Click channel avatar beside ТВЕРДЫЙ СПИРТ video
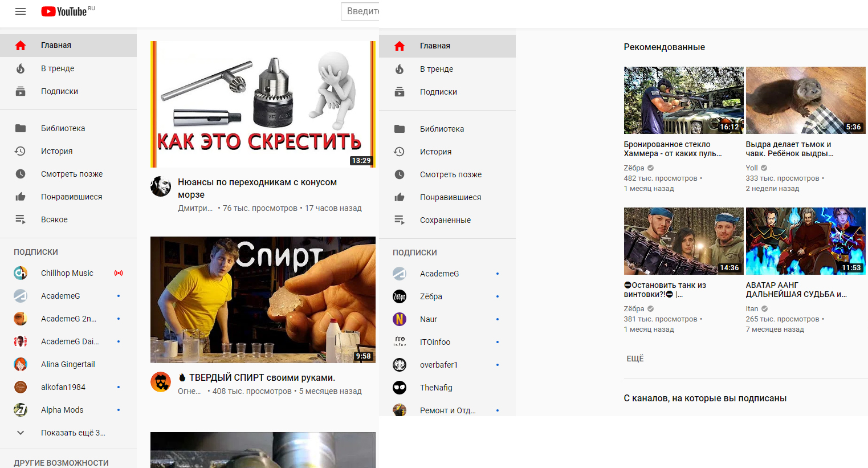The width and height of the screenshot is (868, 468). pos(161,382)
